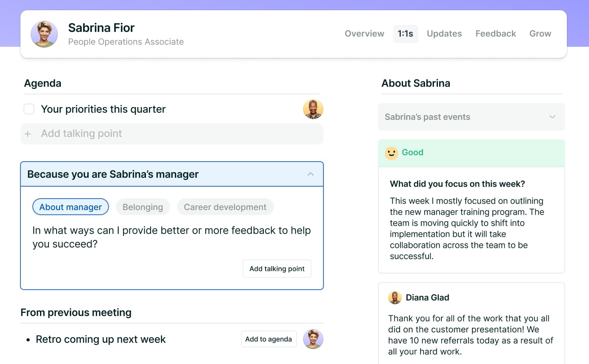
Task: Select the Belonging topic filter
Action: tap(143, 207)
